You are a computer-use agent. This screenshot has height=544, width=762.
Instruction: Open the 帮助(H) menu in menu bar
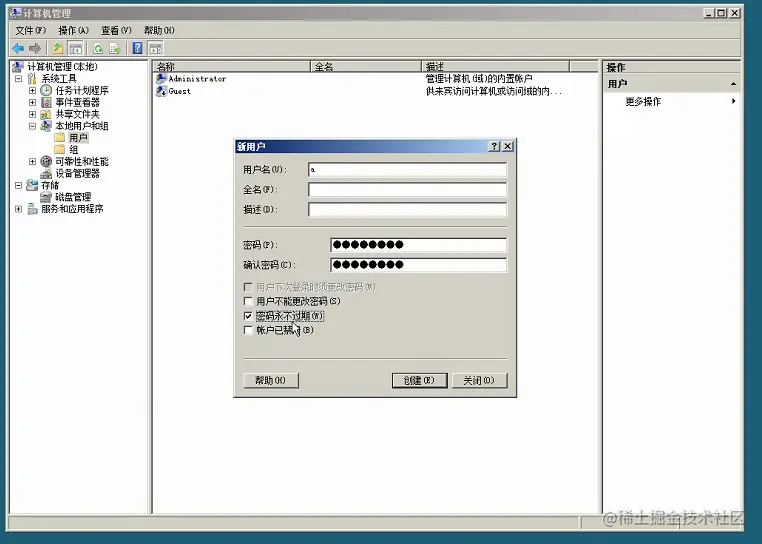point(159,30)
